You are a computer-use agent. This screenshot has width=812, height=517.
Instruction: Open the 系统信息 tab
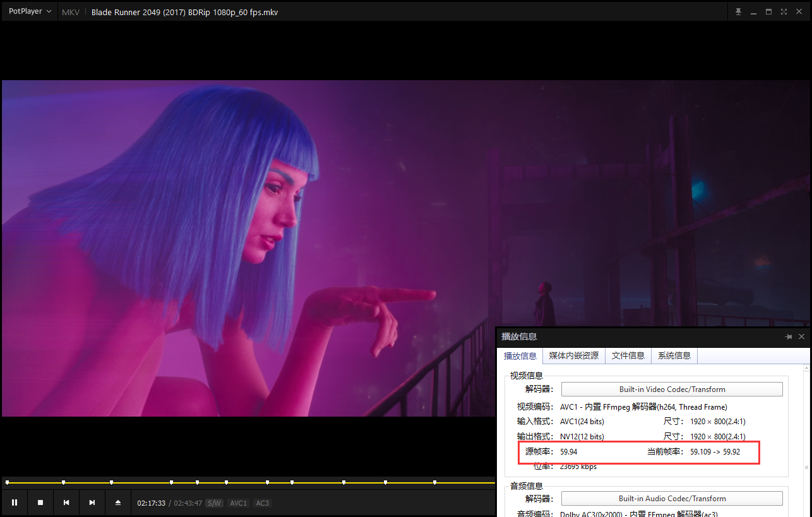click(674, 355)
